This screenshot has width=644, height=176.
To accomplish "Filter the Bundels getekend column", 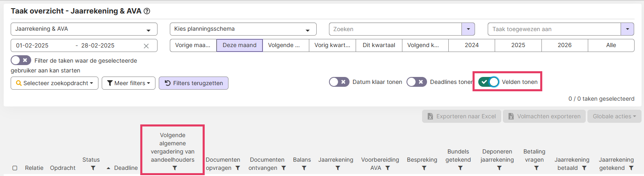I will pyautogui.click(x=460, y=168).
